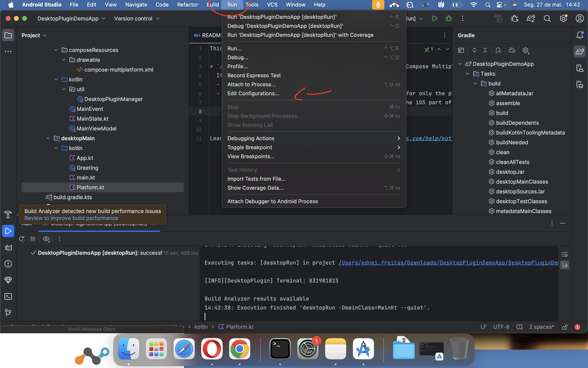Click the Stop square in Run panel
Screen dimensions: 588x368
32,239
